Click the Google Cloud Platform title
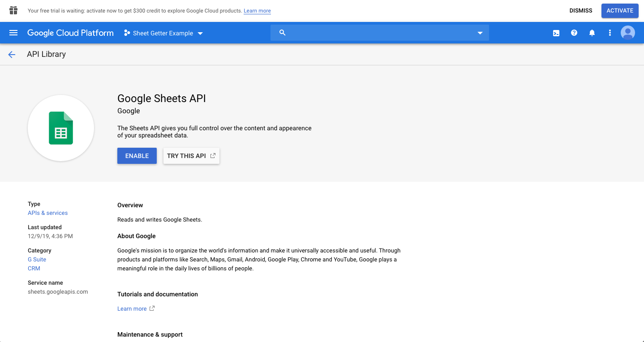The width and height of the screenshot is (644, 342). point(70,33)
